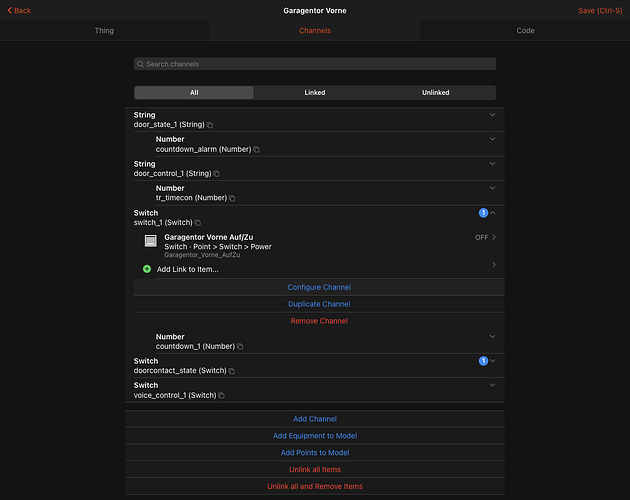
Task: Copy the door_control_1 channel ID
Action: click(x=217, y=174)
